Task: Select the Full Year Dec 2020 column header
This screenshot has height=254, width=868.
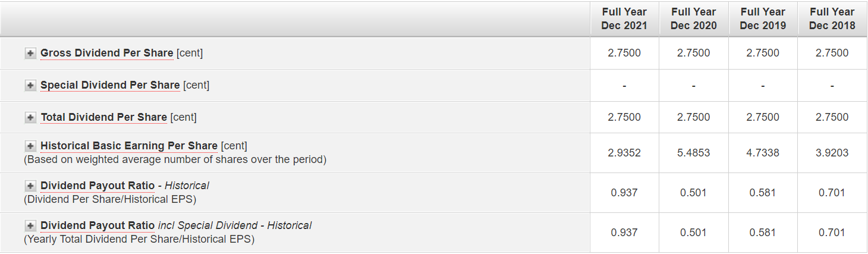Action: (693, 19)
